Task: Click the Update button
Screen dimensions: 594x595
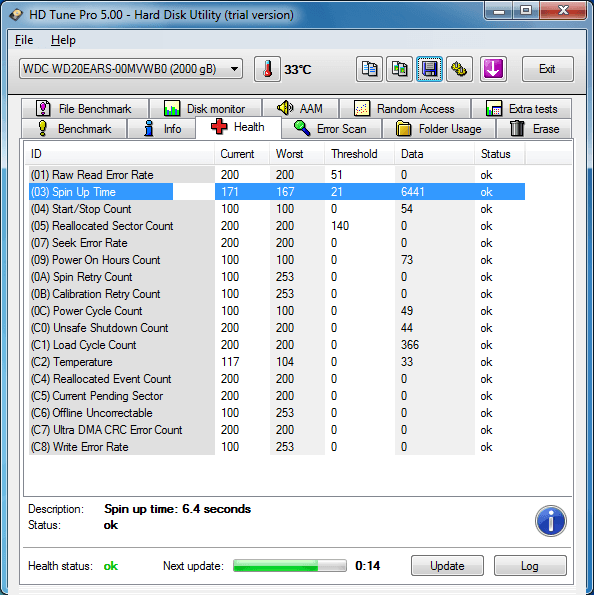Action: click(x=447, y=566)
